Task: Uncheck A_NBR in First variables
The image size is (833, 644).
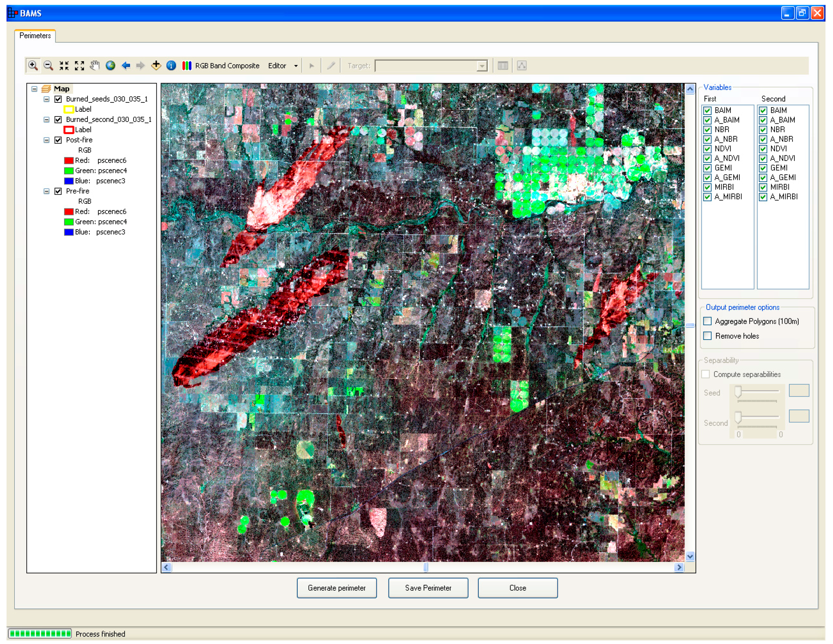Action: (708, 139)
